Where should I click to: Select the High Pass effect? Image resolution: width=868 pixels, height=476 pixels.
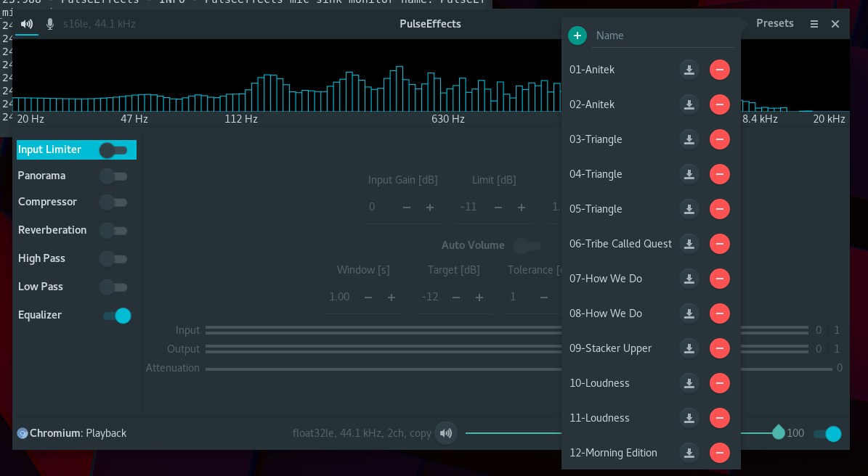point(41,258)
